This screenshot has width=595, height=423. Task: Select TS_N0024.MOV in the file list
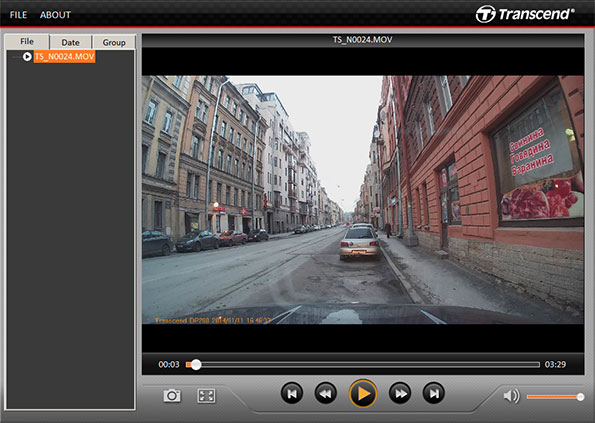pyautogui.click(x=65, y=57)
